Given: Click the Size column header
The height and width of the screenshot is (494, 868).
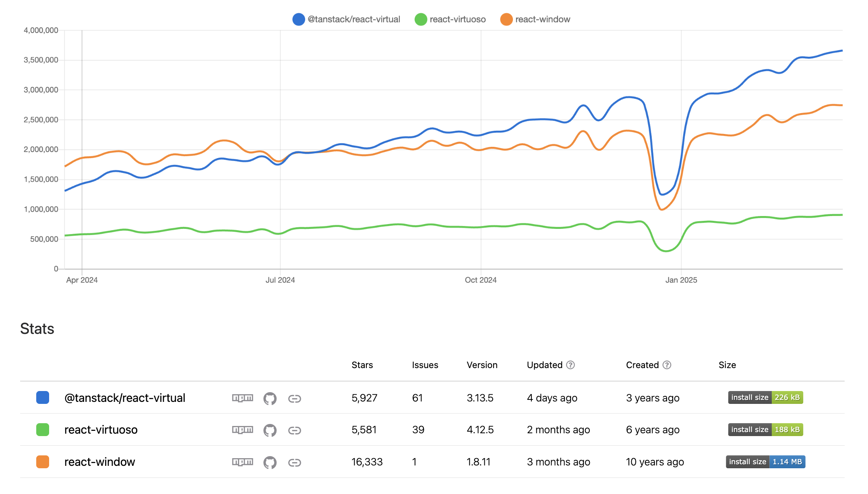Looking at the screenshot, I should coord(727,365).
